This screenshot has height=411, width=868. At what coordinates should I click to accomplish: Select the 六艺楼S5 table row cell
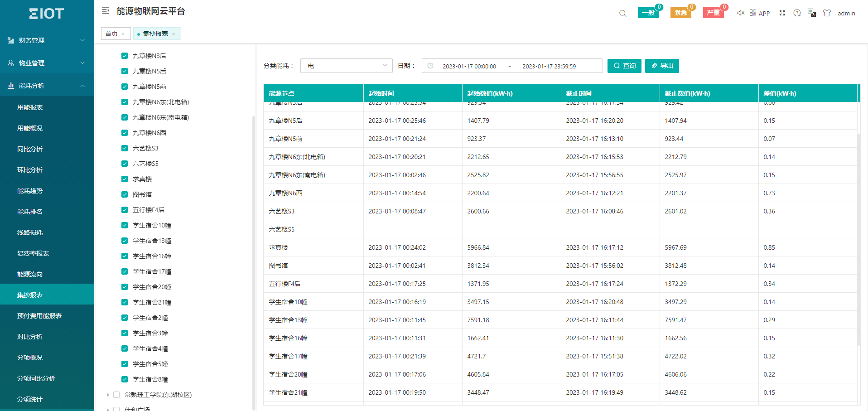click(313, 229)
